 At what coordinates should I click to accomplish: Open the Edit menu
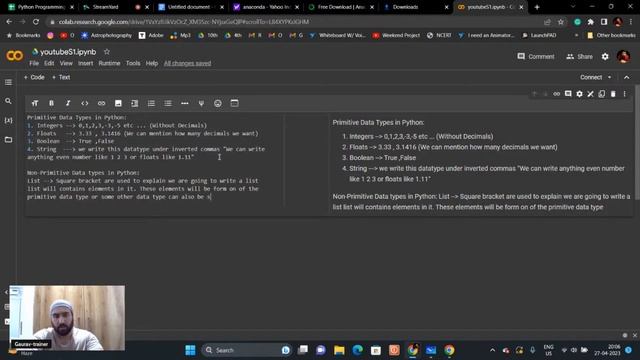[x=49, y=63]
